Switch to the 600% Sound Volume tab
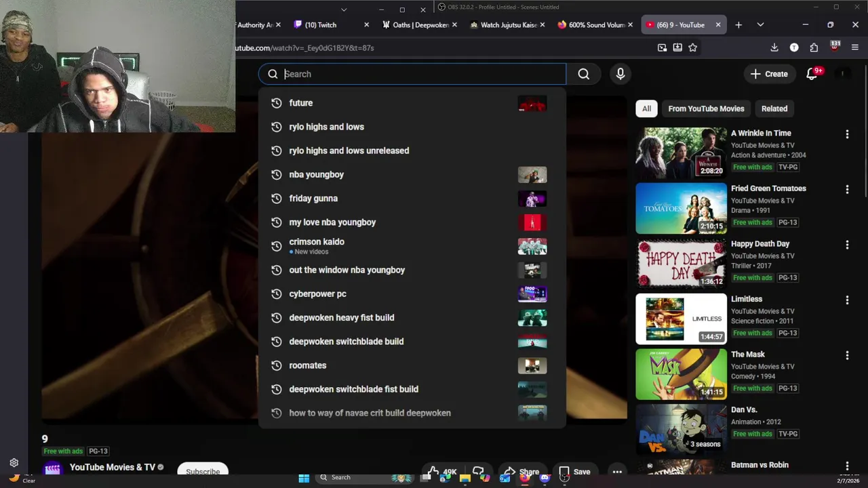Image resolution: width=868 pixels, height=488 pixels. [x=595, y=25]
